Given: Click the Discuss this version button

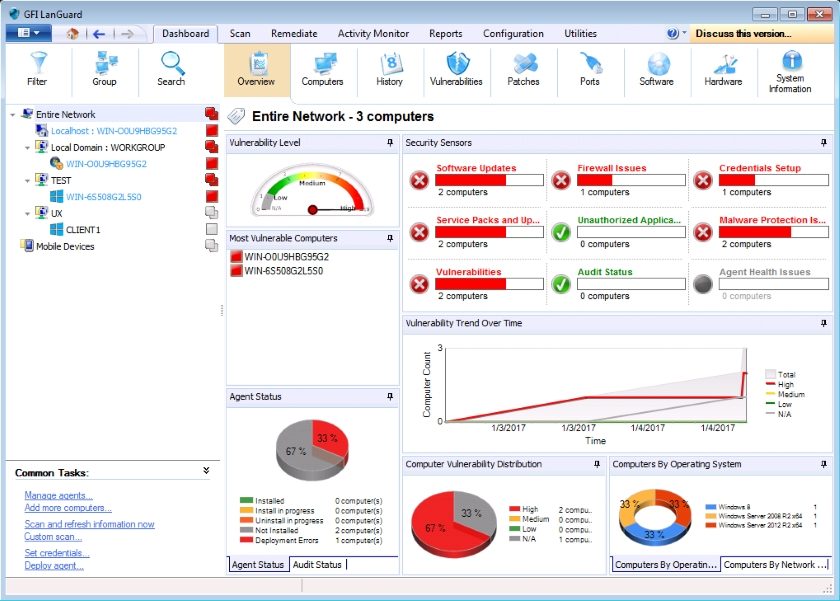Looking at the screenshot, I should click(760, 33).
